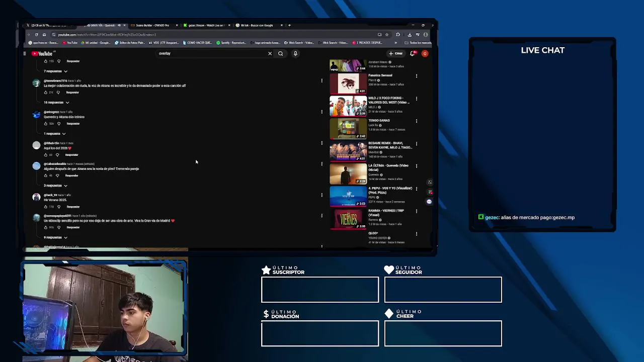644x362 pixels.
Task: Reload the page in the browser
Action: [36, 35]
